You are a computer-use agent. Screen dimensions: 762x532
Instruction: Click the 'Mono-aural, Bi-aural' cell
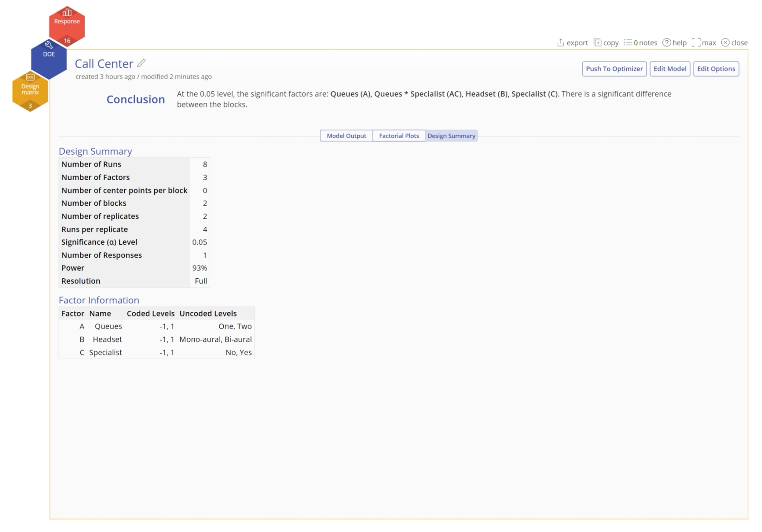click(216, 340)
